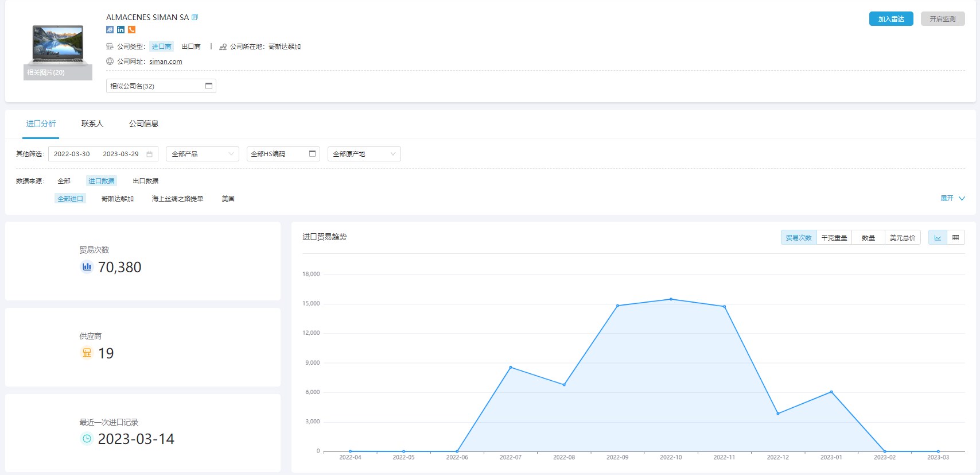Image resolution: width=980 pixels, height=475 pixels.
Task: Show trend by 贸易次数
Action: [799, 237]
